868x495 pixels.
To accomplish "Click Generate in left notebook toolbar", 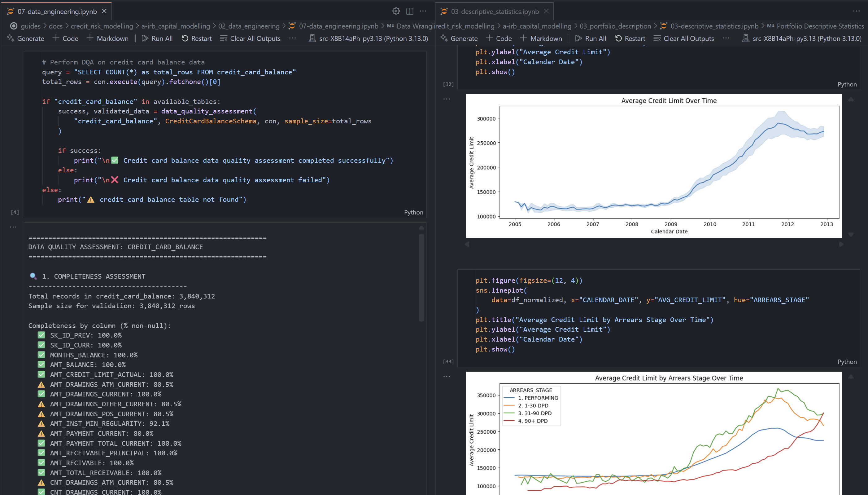I will click(x=26, y=38).
